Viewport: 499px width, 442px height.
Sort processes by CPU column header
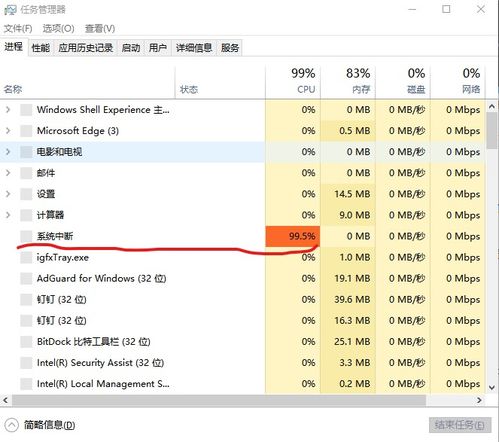pyautogui.click(x=293, y=81)
